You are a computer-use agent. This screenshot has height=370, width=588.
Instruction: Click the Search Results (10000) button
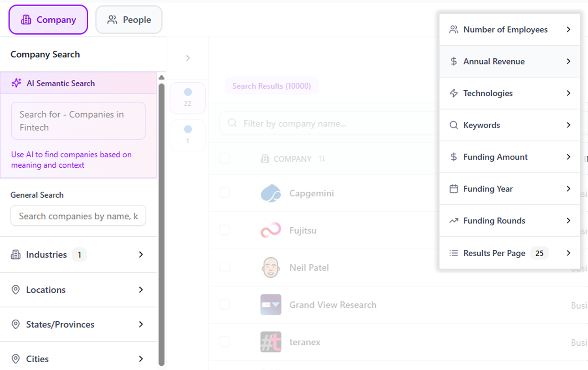[272, 86]
